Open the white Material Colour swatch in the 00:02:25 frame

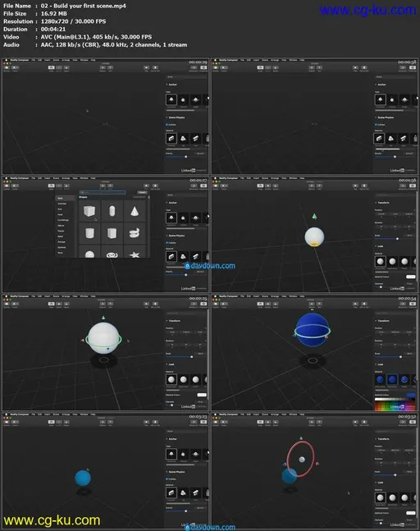[x=202, y=395]
